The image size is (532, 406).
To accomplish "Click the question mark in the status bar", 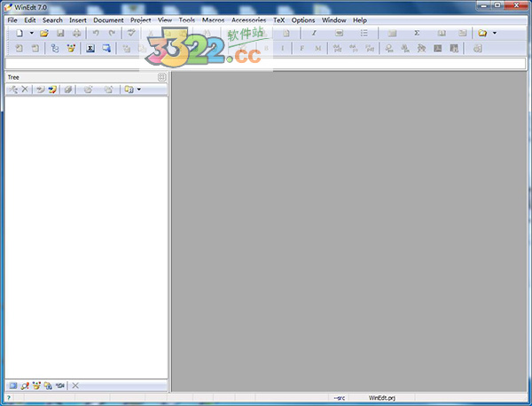I will click(x=9, y=398).
